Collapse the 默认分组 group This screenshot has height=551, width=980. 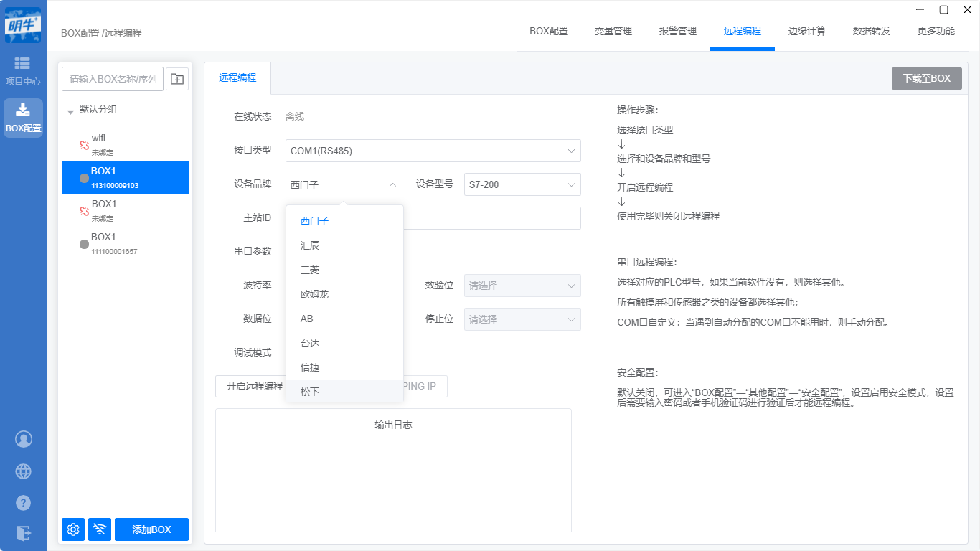pyautogui.click(x=70, y=112)
